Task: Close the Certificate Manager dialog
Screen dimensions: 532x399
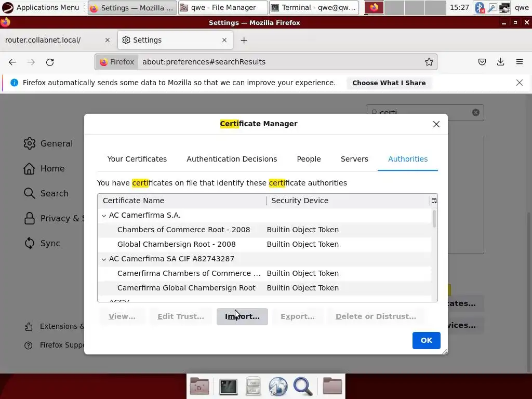Action: click(x=436, y=124)
